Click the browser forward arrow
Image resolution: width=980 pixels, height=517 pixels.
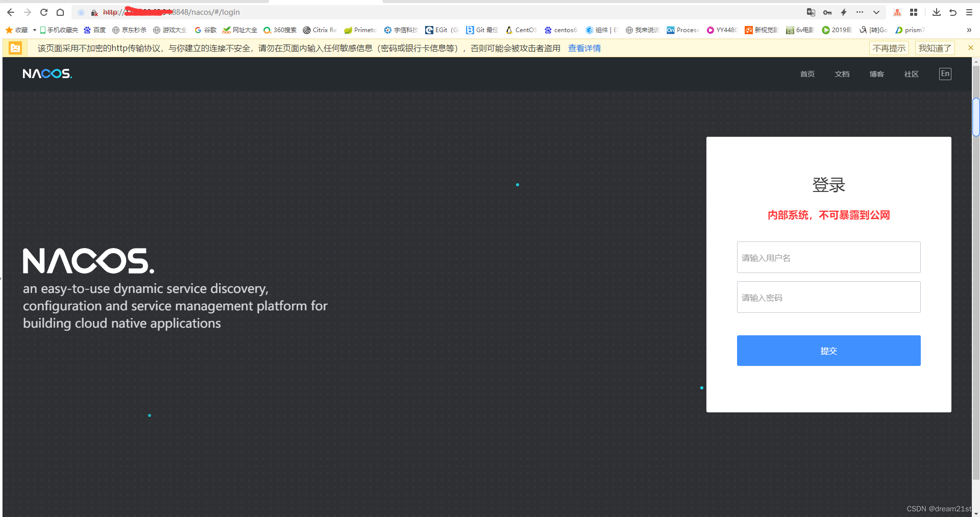[x=28, y=12]
